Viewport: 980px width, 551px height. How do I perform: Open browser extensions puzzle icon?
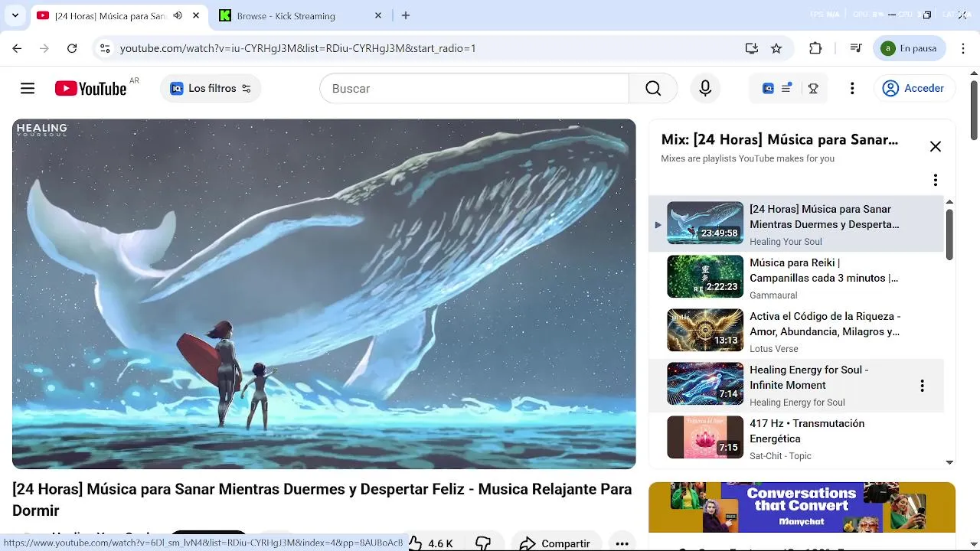815,48
